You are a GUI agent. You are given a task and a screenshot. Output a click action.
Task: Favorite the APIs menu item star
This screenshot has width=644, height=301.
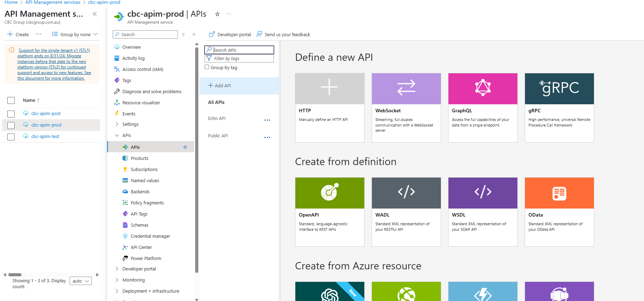coord(185,147)
